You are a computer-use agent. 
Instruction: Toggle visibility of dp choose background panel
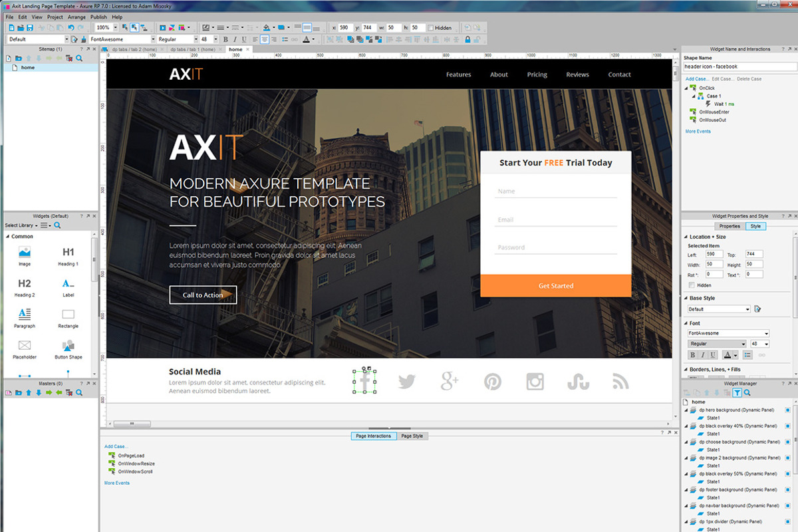787,442
